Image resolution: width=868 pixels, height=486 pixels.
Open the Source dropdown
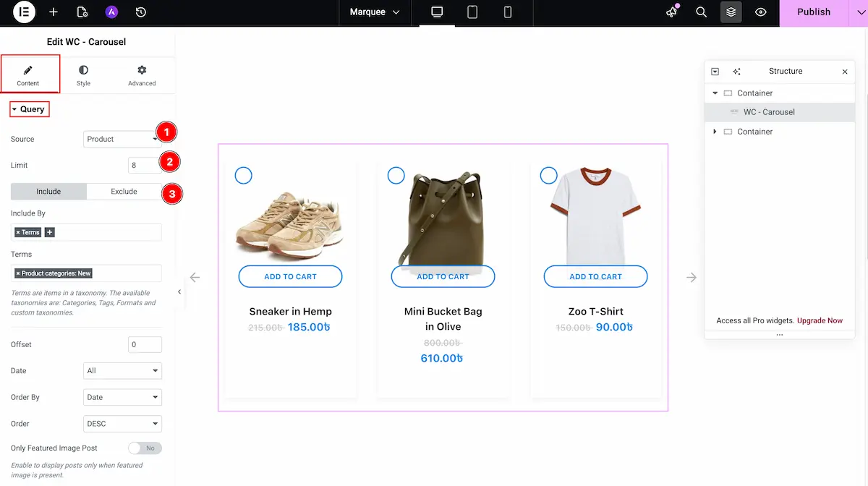coord(122,139)
